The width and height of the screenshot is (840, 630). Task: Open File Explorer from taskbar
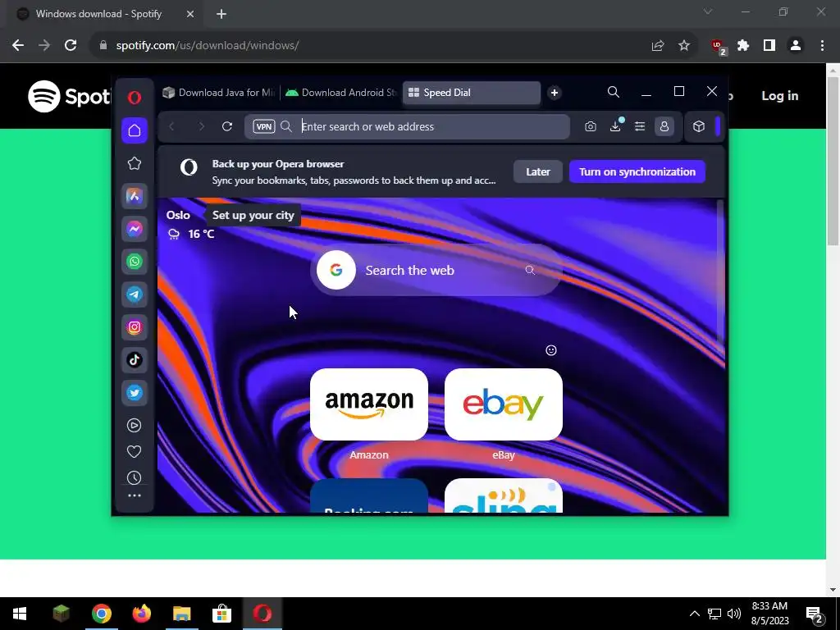coord(181,614)
